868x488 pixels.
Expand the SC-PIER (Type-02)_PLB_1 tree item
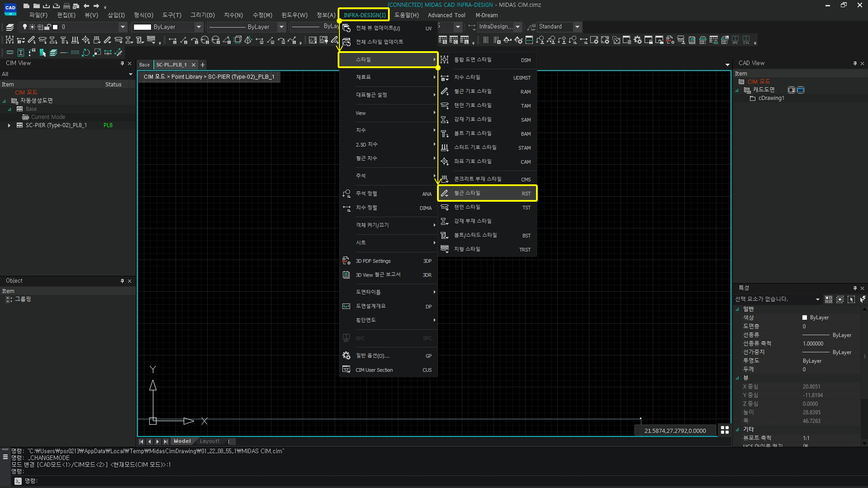click(x=9, y=125)
